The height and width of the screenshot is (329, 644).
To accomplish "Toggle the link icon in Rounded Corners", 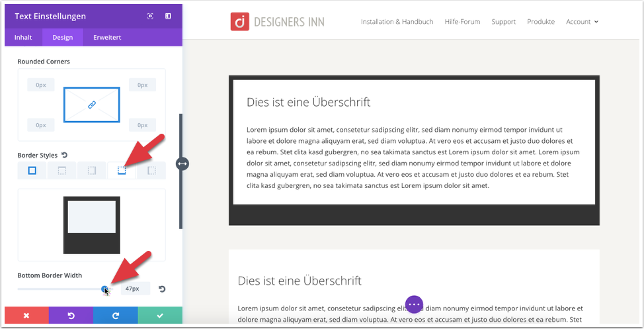I will click(92, 105).
